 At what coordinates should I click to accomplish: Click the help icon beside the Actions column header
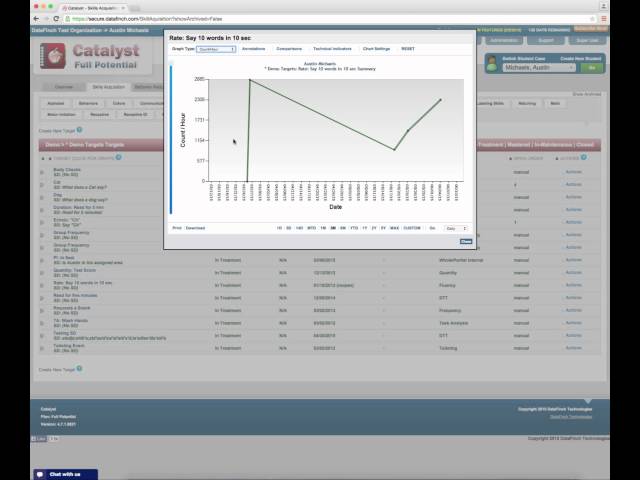(584, 157)
